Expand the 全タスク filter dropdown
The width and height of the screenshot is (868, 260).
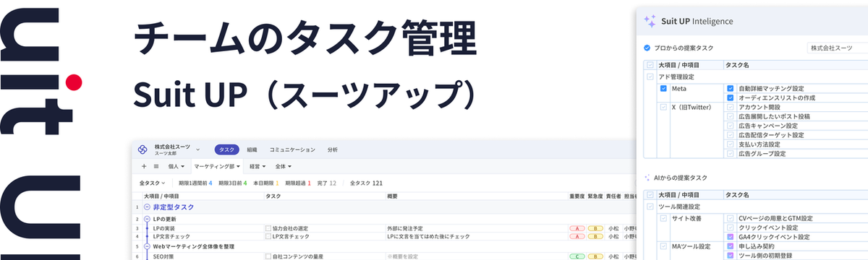(x=153, y=183)
